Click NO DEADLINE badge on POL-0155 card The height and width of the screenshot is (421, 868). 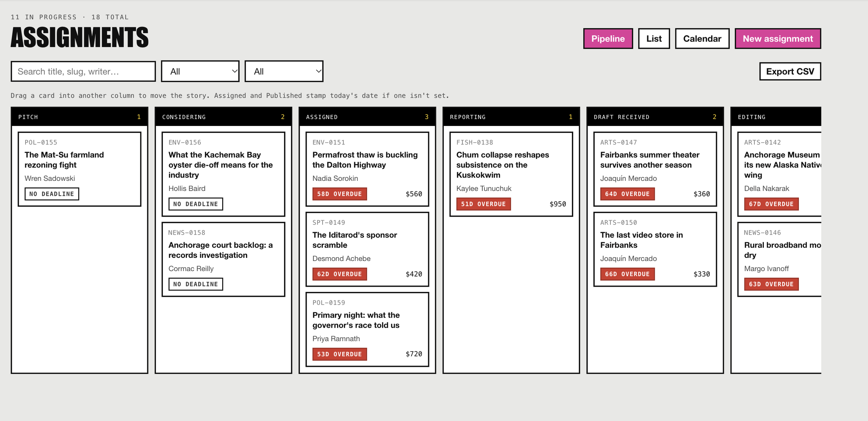coord(52,194)
